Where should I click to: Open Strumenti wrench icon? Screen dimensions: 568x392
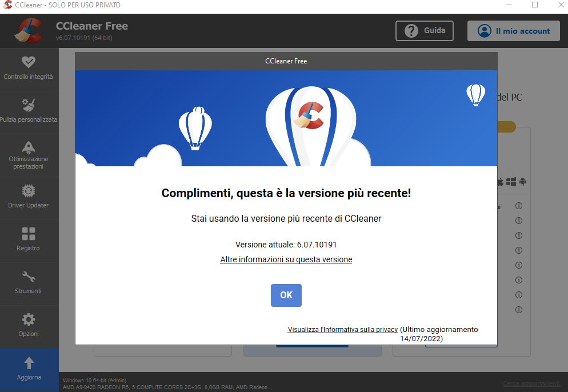pyautogui.click(x=28, y=277)
